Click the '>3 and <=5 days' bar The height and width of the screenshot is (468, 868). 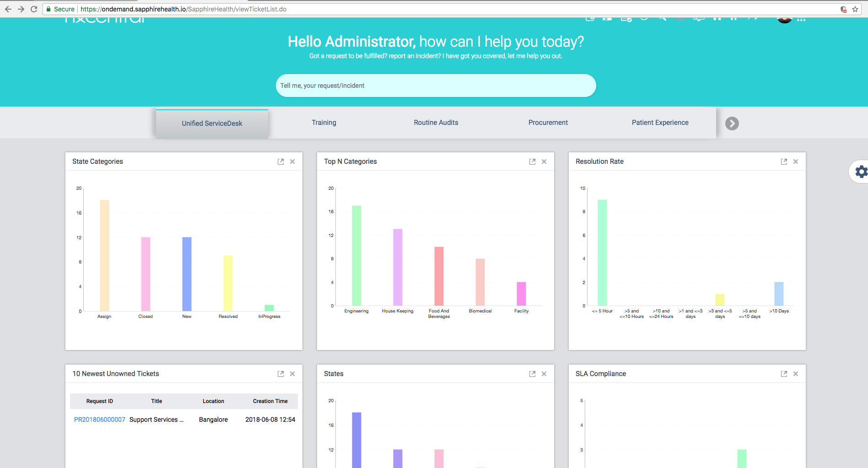pyautogui.click(x=720, y=300)
